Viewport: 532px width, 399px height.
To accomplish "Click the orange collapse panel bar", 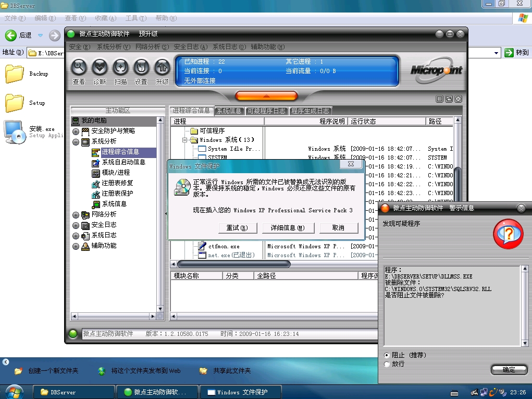I will click(x=266, y=96).
